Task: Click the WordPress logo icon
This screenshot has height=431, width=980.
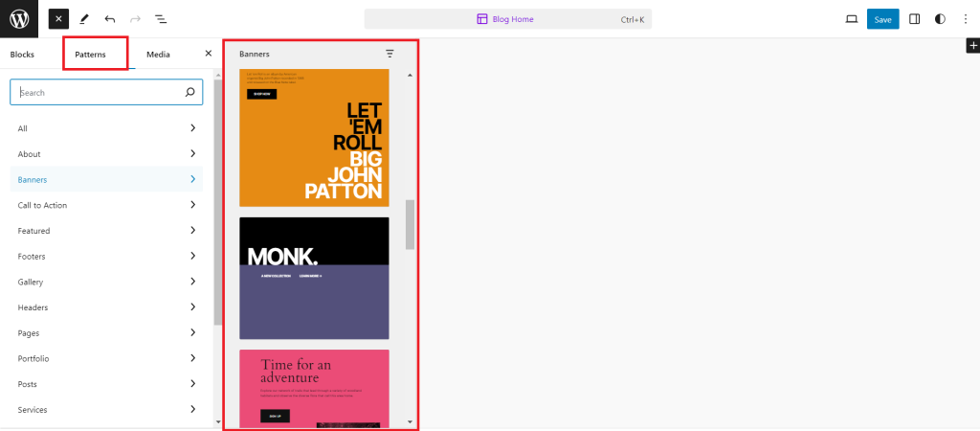Action: pyautogui.click(x=19, y=18)
